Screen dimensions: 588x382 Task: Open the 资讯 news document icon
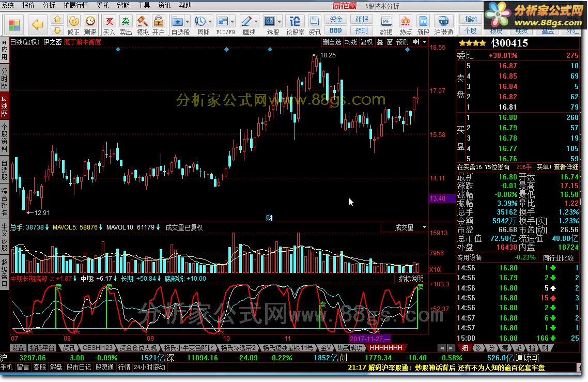315,21
